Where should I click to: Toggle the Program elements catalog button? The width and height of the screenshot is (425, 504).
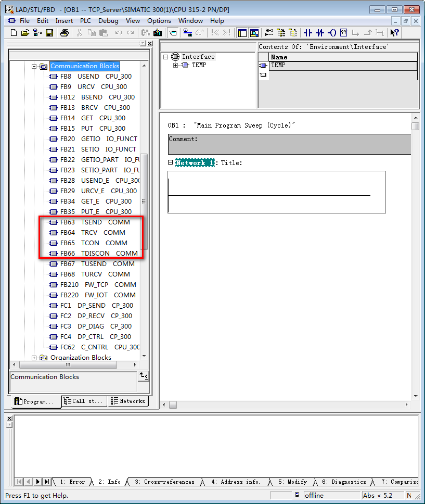click(281, 32)
